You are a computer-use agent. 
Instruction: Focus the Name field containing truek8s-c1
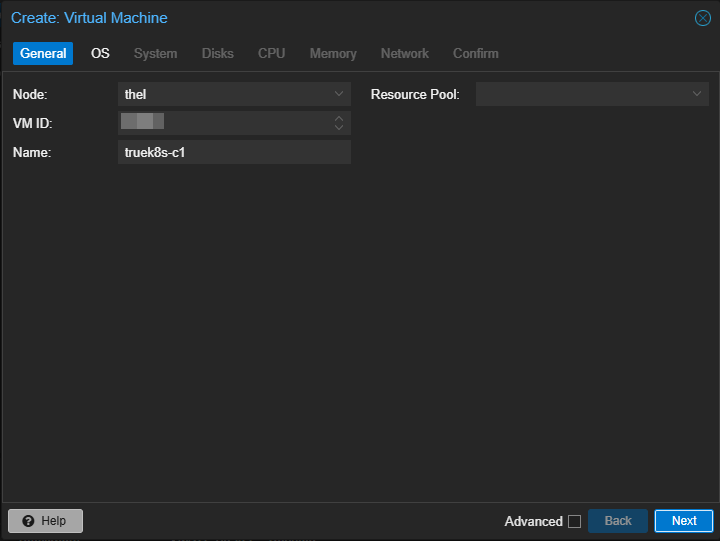(x=234, y=152)
